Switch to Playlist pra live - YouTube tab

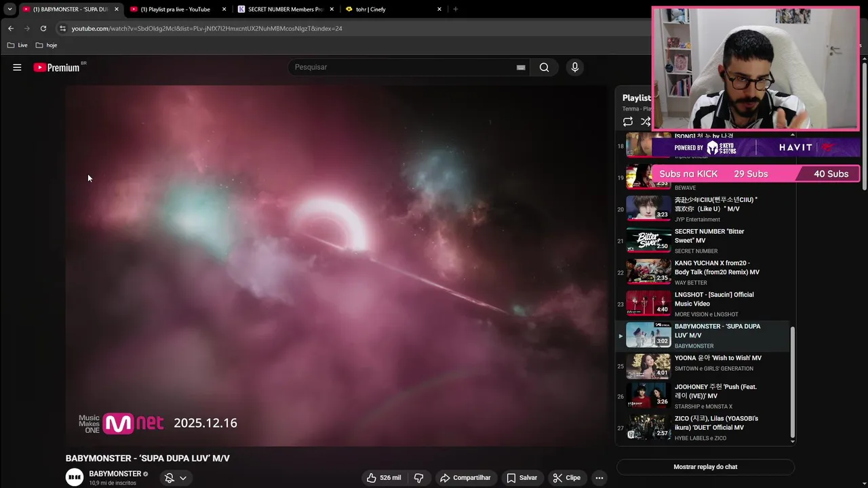pyautogui.click(x=175, y=9)
